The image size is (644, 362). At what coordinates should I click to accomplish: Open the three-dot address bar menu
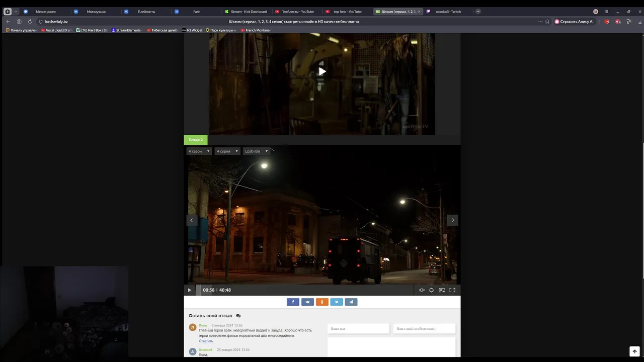[x=540, y=22]
